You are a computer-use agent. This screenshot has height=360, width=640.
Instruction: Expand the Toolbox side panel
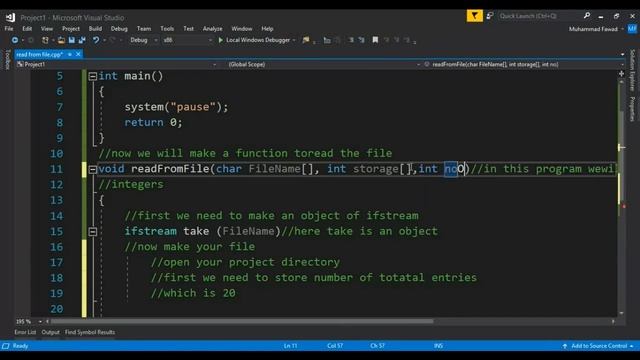click(7, 60)
